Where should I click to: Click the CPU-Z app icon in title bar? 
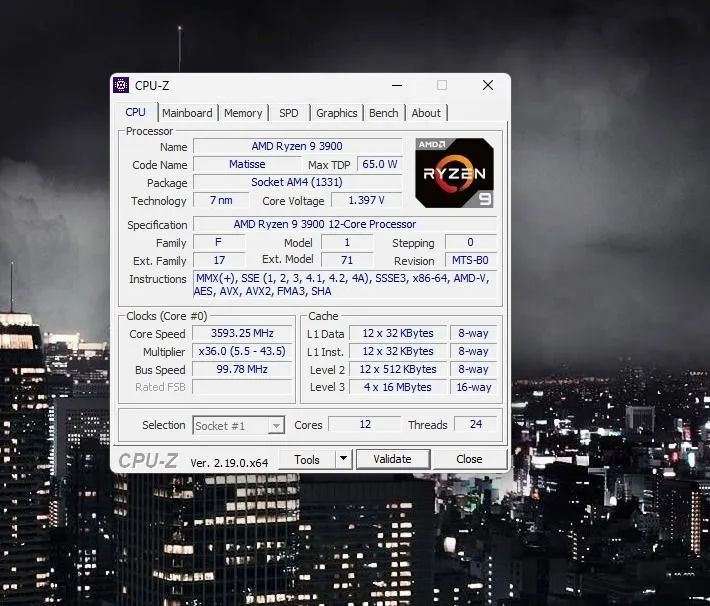[121, 85]
